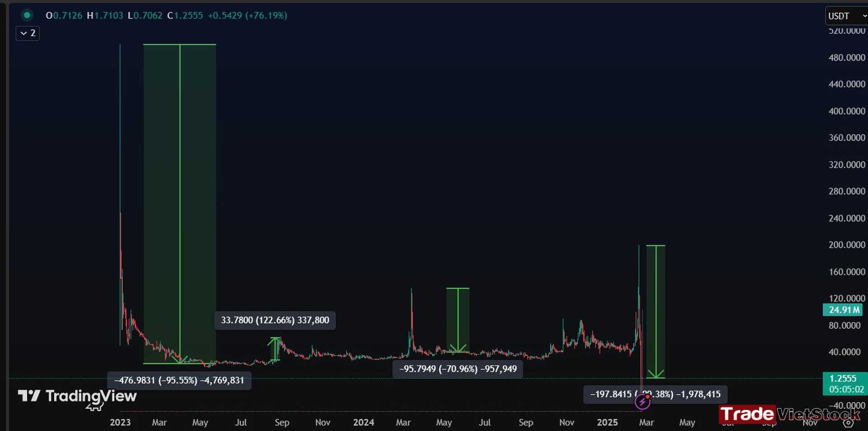Expand the legend using the 2 chevron button

[x=27, y=33]
